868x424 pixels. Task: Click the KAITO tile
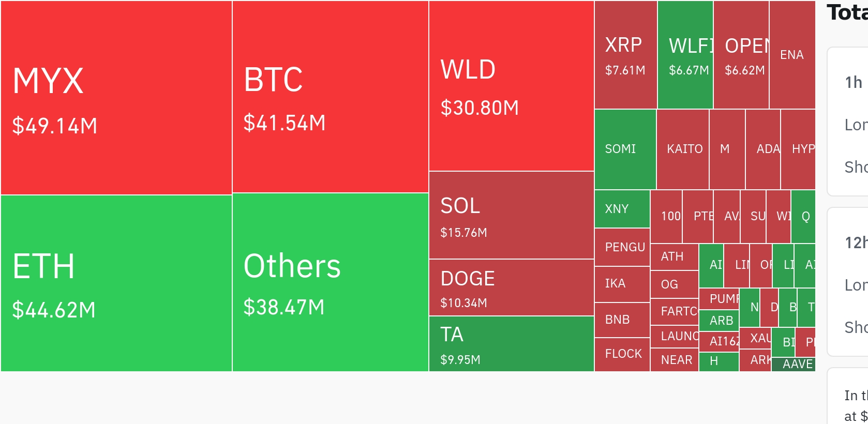click(683, 149)
